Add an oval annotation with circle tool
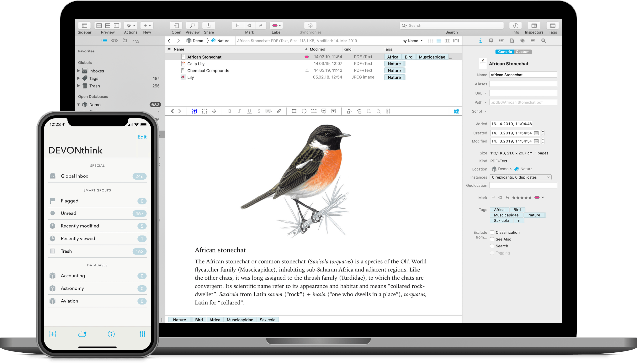Screen dimensions: 637x364 click(304, 111)
